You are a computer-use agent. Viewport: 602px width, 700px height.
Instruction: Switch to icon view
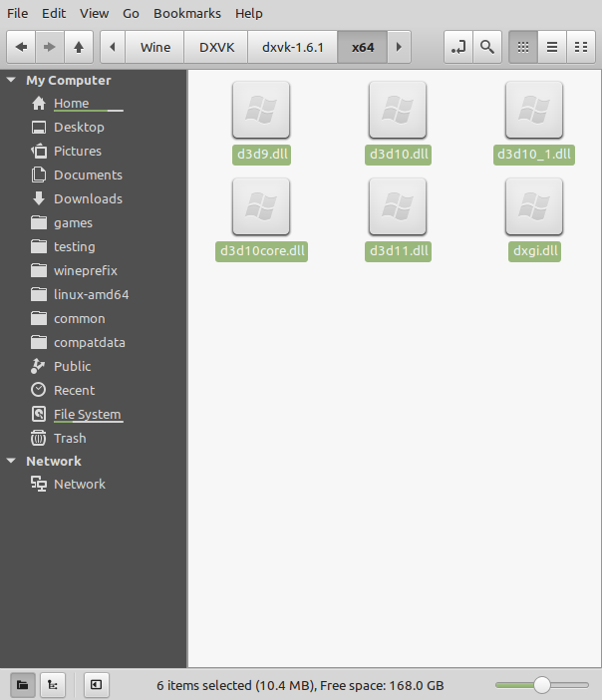coord(523,47)
